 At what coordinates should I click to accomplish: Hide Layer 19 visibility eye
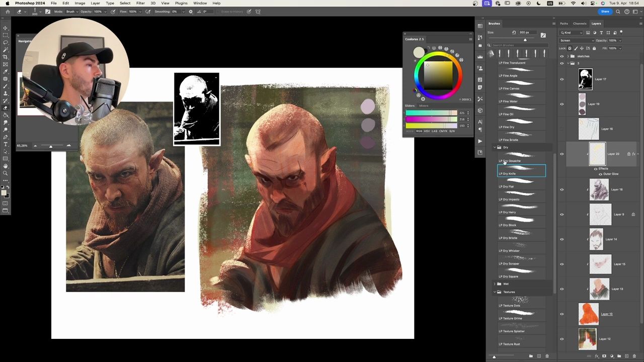(562, 104)
